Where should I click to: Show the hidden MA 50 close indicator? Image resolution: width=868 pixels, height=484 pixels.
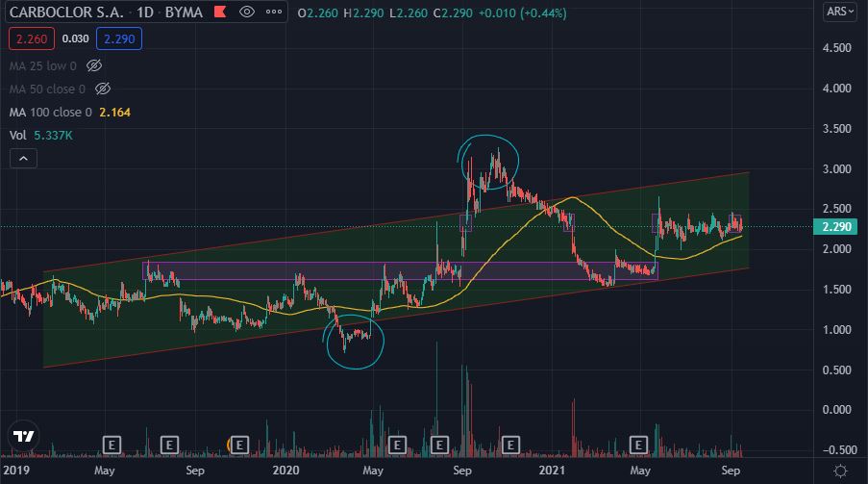point(103,89)
